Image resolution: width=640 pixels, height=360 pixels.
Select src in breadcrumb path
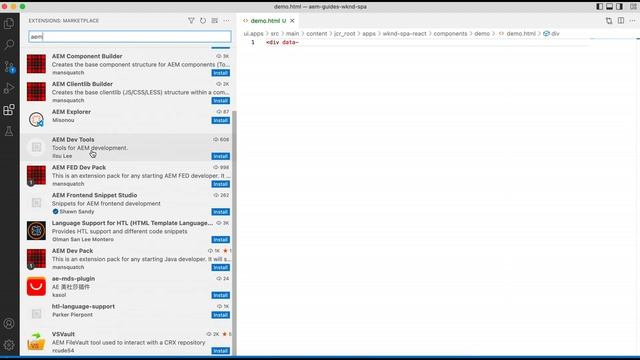pyautogui.click(x=275, y=34)
